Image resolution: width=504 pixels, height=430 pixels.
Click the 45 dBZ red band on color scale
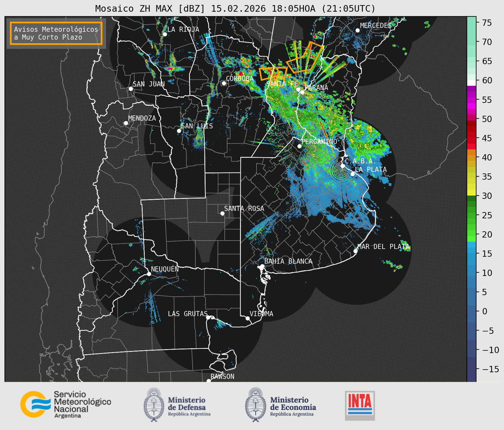(471, 138)
